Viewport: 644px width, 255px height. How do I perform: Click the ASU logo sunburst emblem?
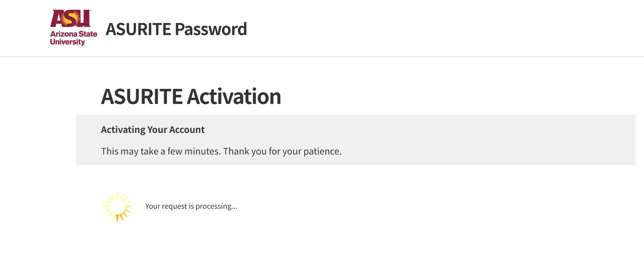coord(71,18)
